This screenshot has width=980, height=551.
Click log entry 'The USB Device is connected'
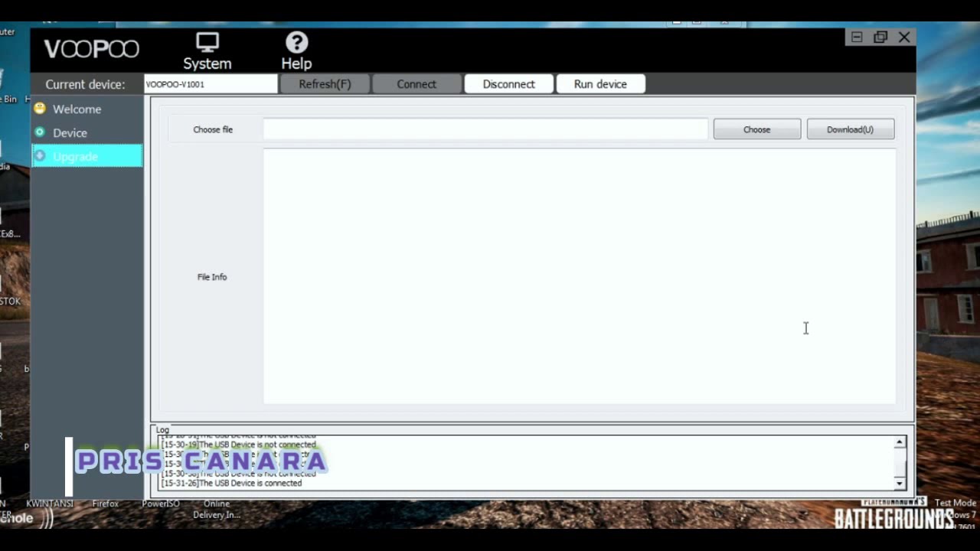pos(232,483)
